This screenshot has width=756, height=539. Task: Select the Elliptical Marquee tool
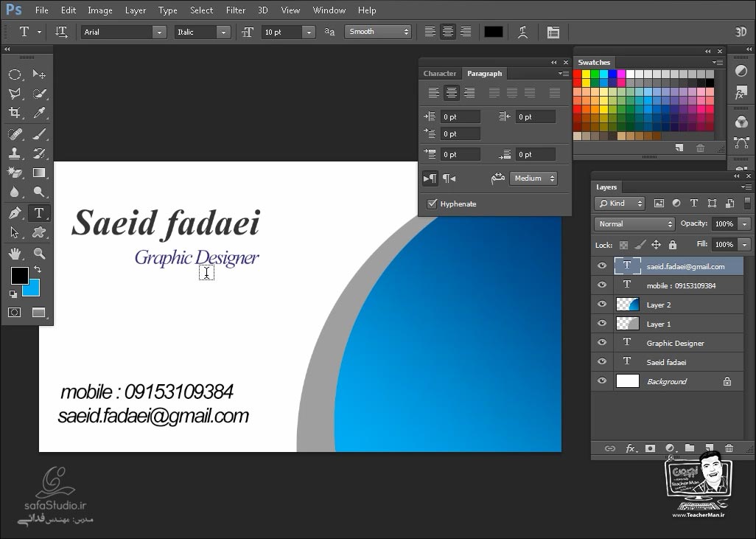tap(15, 74)
